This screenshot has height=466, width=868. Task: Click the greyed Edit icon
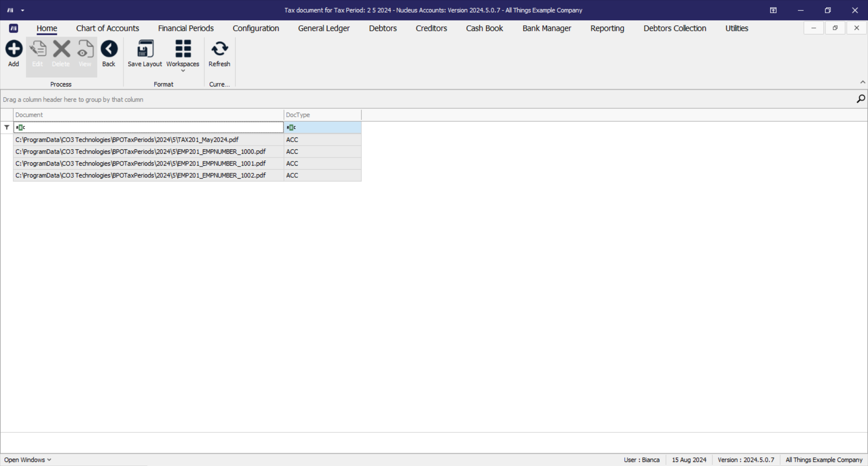[x=38, y=49]
